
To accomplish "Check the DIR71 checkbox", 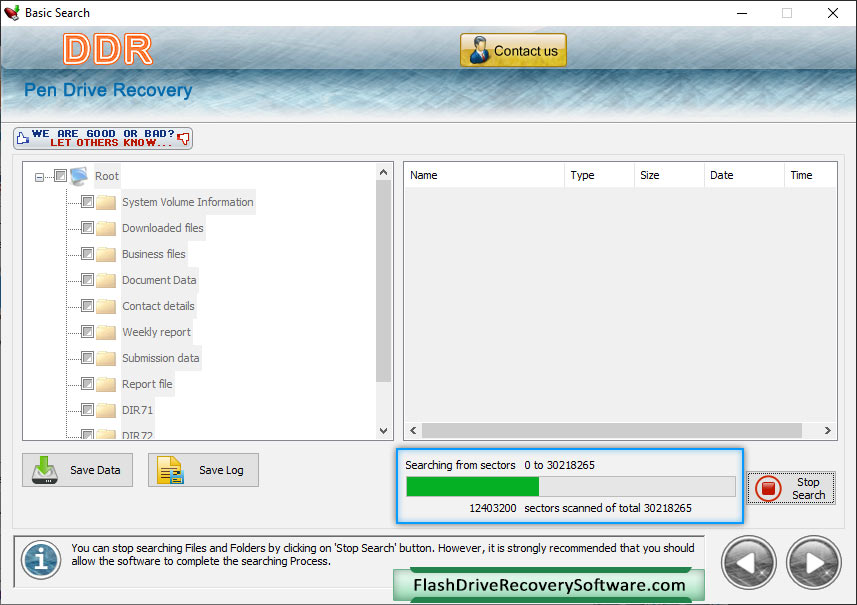I will (87, 410).
